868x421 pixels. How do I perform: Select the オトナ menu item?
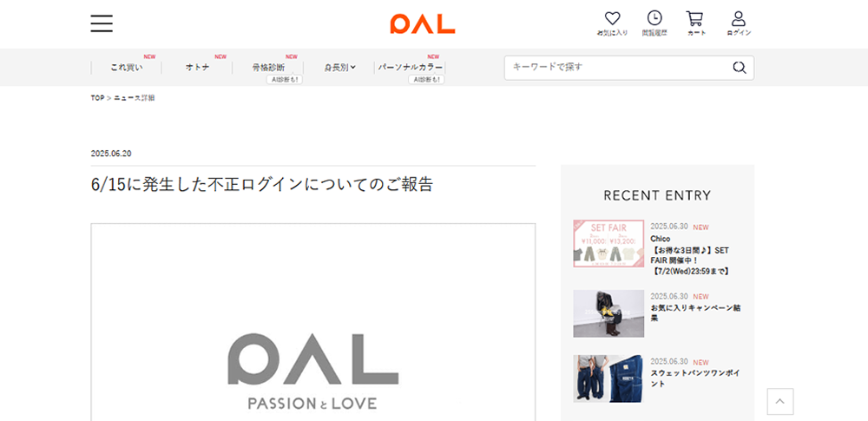coord(198,68)
